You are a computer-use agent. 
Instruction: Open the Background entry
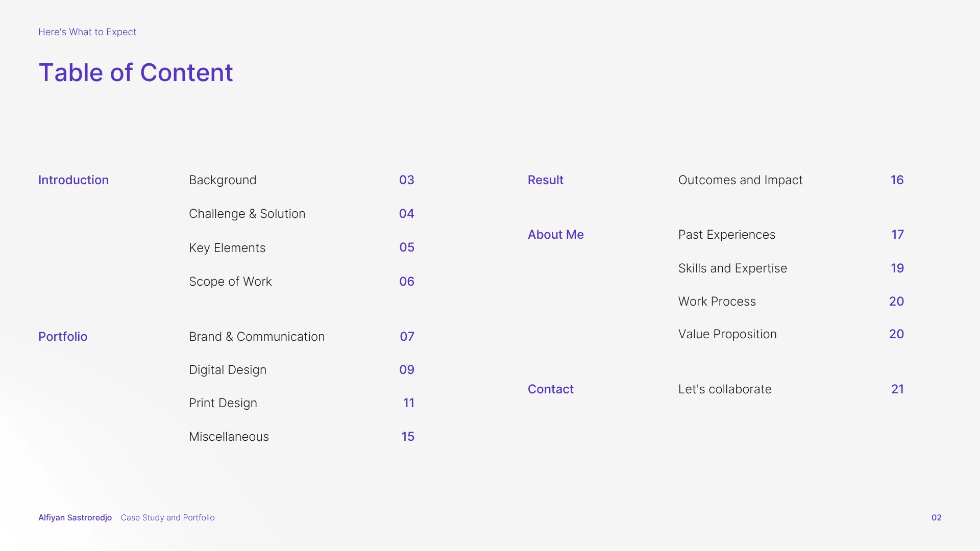pos(223,180)
